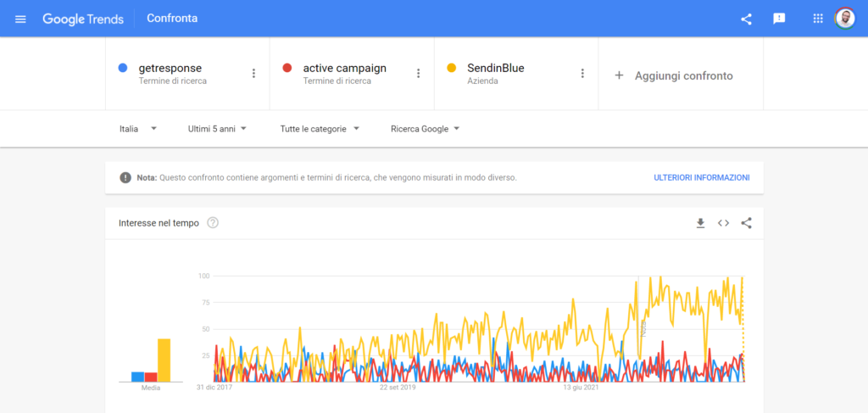The height and width of the screenshot is (413, 868).
Task: Expand the Ricerca Google dropdown
Action: click(426, 129)
